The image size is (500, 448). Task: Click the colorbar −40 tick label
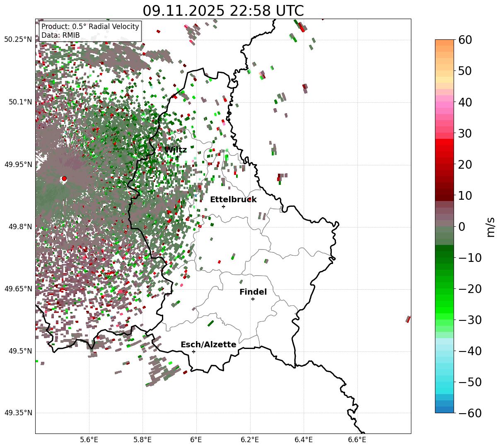click(470, 351)
